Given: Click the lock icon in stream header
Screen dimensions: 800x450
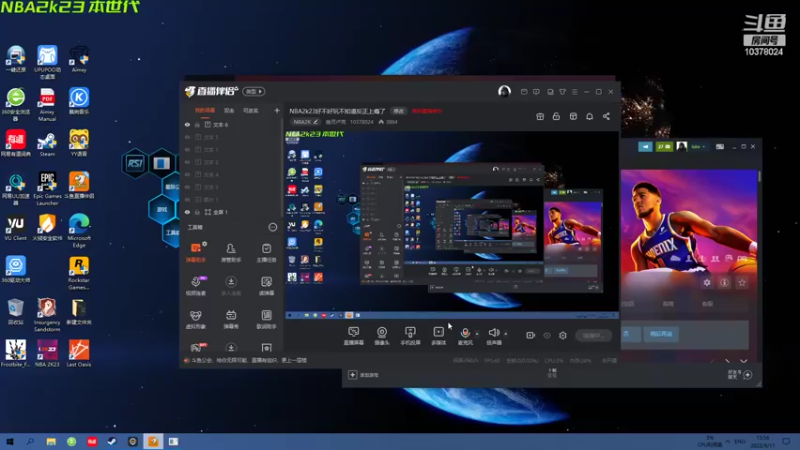Looking at the screenshot, I should pos(556,116).
